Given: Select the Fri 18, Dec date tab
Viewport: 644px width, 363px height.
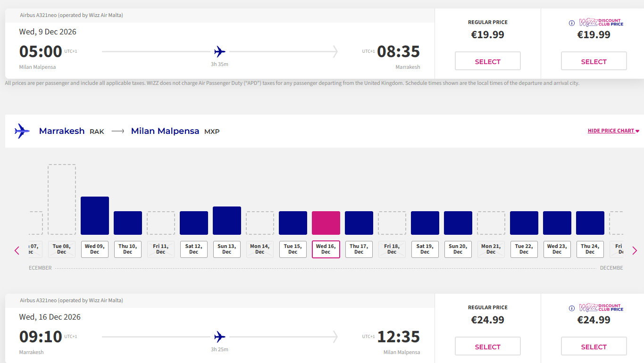Looking at the screenshot, I should [392, 249].
